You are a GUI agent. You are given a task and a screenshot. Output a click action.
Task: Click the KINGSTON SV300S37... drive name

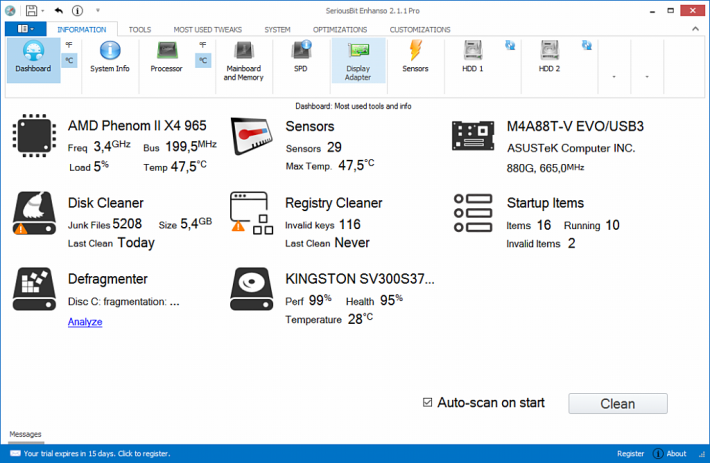tap(360, 279)
